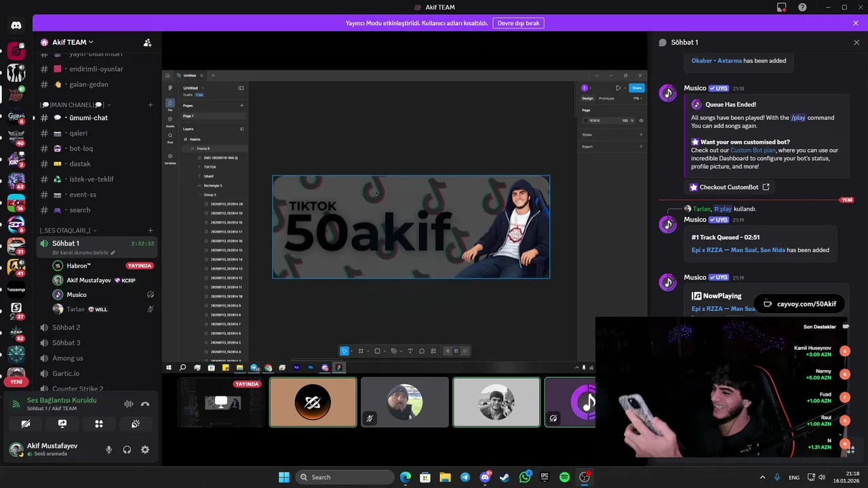Collapse the SES OTAQLARI category
The image size is (868, 488).
click(68, 230)
